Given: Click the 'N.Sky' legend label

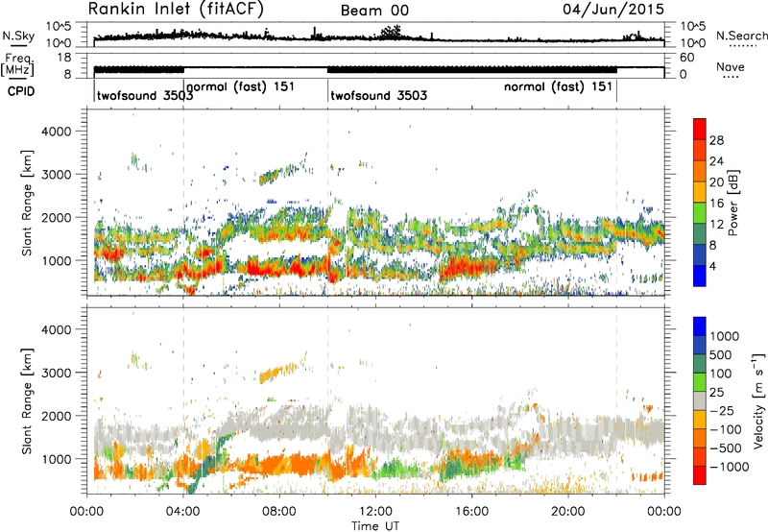Looking at the screenshot, I should [x=18, y=36].
